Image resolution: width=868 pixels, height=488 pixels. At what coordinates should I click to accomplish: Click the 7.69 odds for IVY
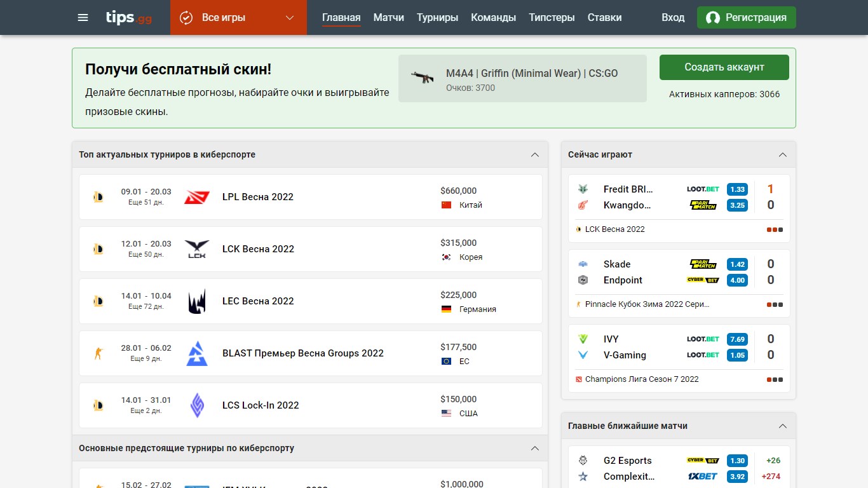pos(737,339)
